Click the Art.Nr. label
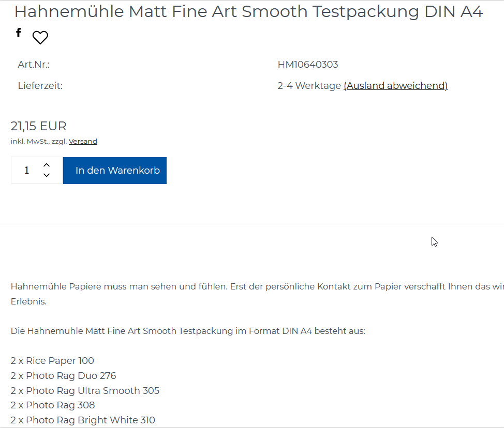 pos(34,65)
